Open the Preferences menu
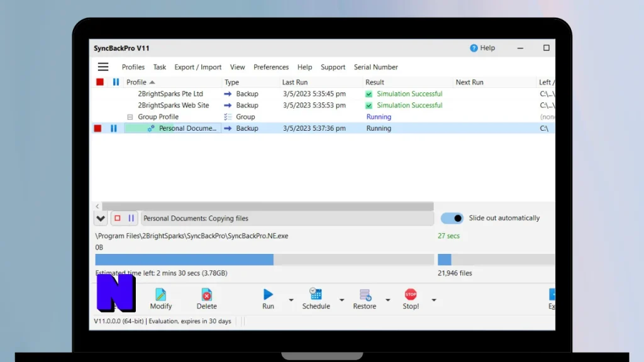Image resolution: width=644 pixels, height=362 pixels. tap(271, 67)
